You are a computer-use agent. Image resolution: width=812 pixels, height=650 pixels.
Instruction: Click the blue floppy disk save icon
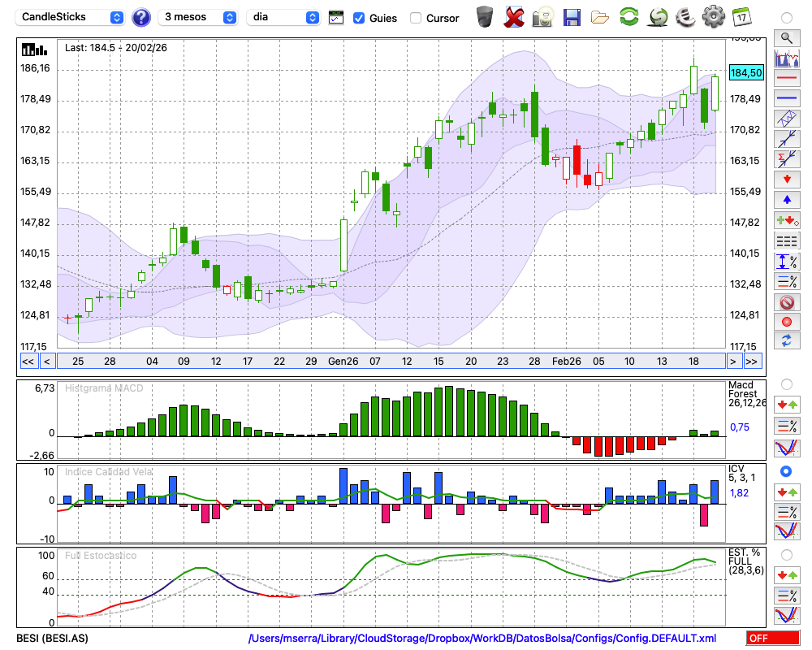pyautogui.click(x=572, y=16)
